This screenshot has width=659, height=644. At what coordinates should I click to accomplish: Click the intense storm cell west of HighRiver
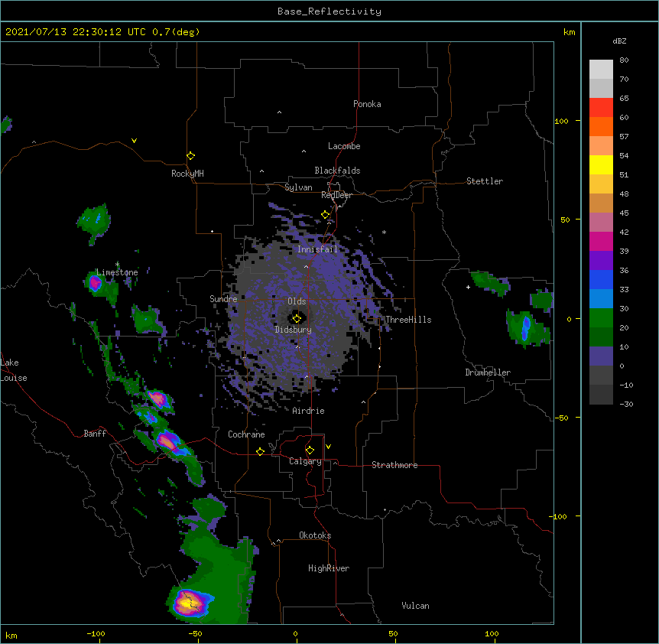pos(190,603)
